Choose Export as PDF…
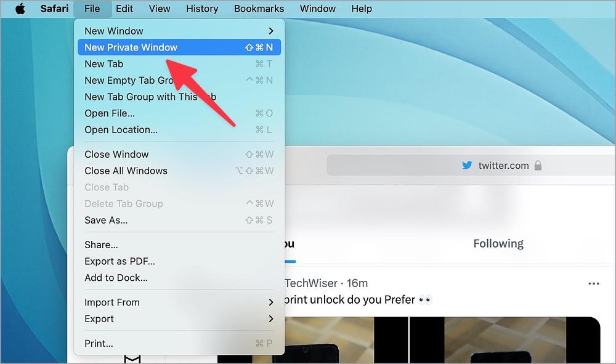 (x=179, y=262)
